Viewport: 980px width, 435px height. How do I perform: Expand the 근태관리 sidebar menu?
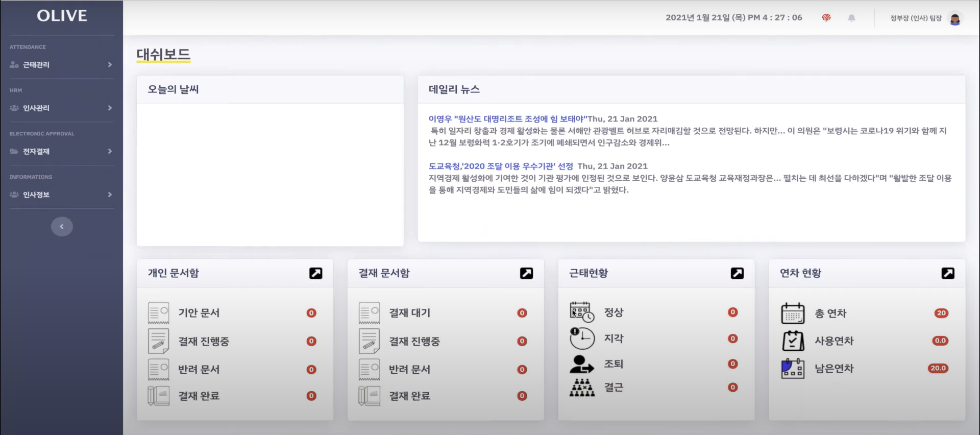61,65
